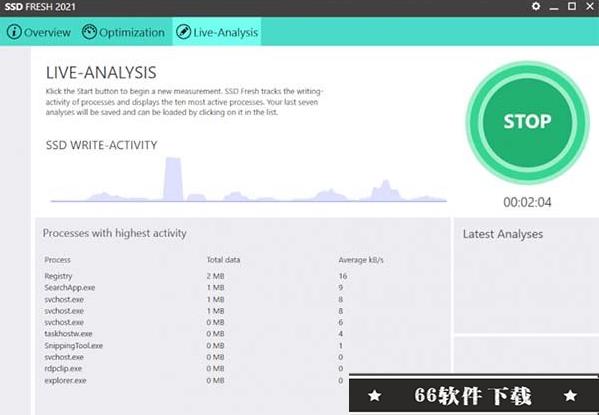This screenshot has width=599, height=415.
Task: Click the tall spike in write-activity graph
Action: click(173, 179)
